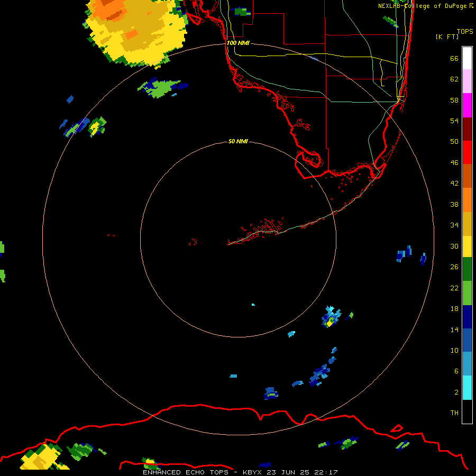Viewport: 476px width, 476px height.
Task: Select the "62" scale value
Action: coord(454,79)
